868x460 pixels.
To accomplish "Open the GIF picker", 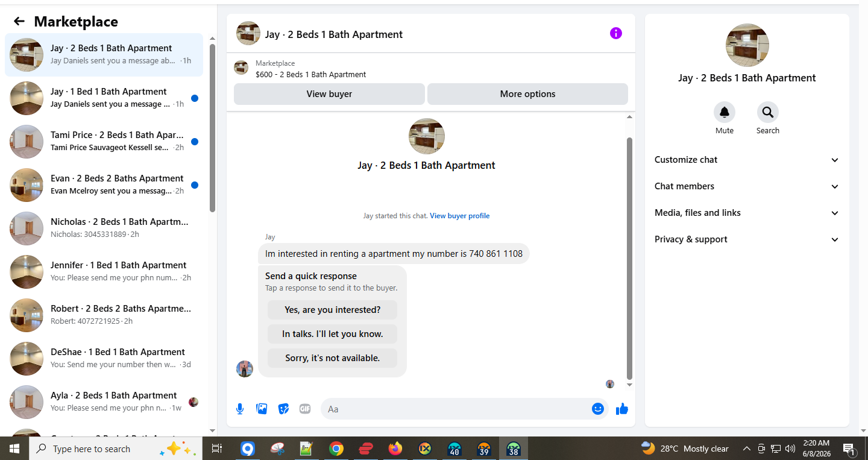I will pyautogui.click(x=305, y=409).
